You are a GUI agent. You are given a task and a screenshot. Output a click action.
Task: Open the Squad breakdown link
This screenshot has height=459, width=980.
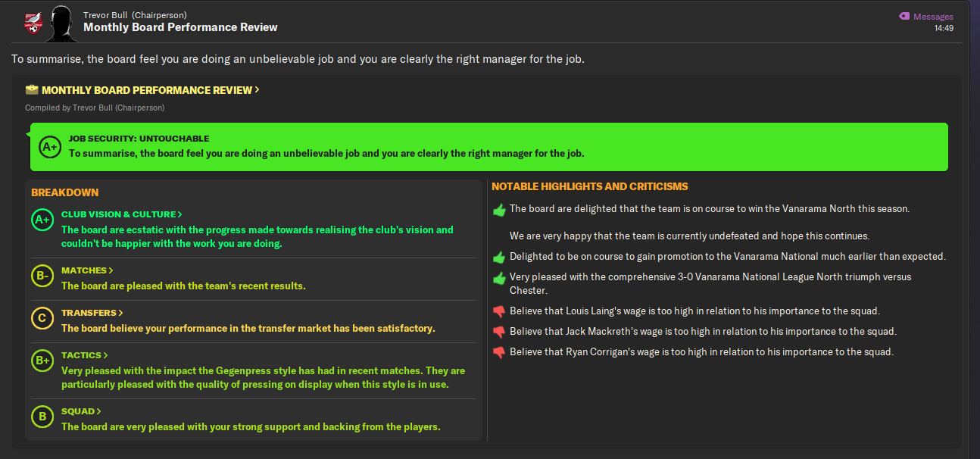pos(82,411)
